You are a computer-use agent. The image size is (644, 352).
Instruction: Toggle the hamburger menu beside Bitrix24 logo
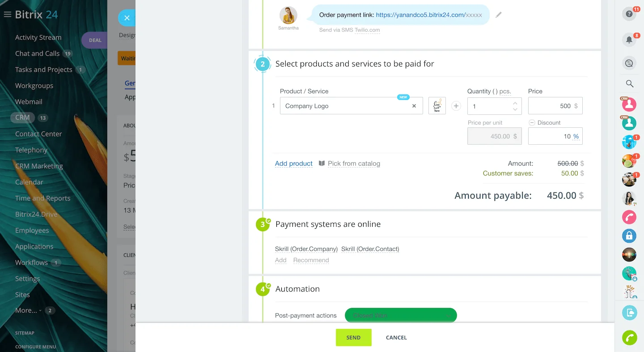(7, 15)
